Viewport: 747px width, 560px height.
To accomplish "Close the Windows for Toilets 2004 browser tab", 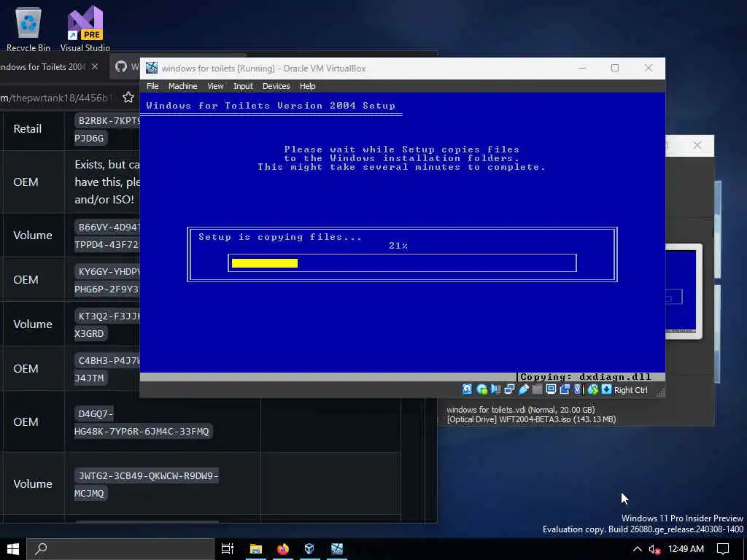I will [x=95, y=66].
